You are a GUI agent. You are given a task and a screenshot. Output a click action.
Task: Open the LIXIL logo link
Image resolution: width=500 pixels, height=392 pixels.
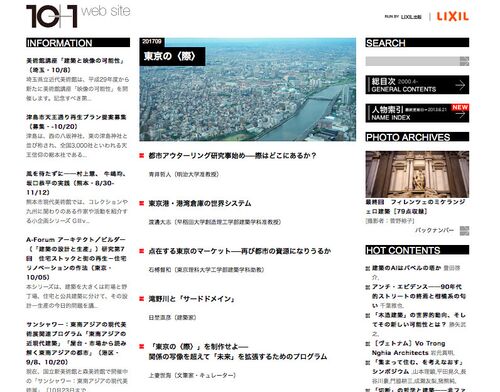pos(453,16)
